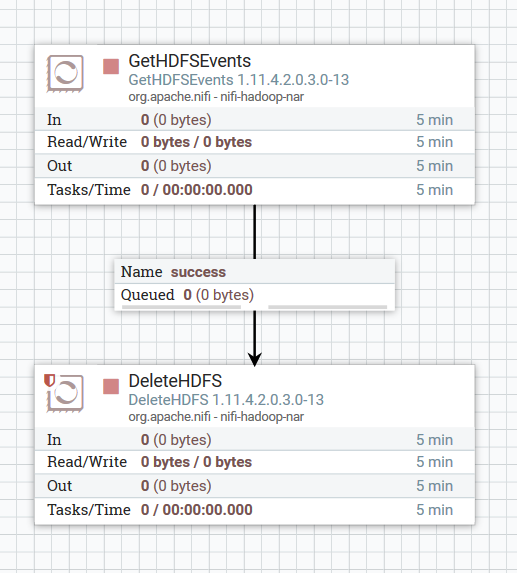Click the success connection name label
This screenshot has height=573, width=517.
[x=198, y=272]
